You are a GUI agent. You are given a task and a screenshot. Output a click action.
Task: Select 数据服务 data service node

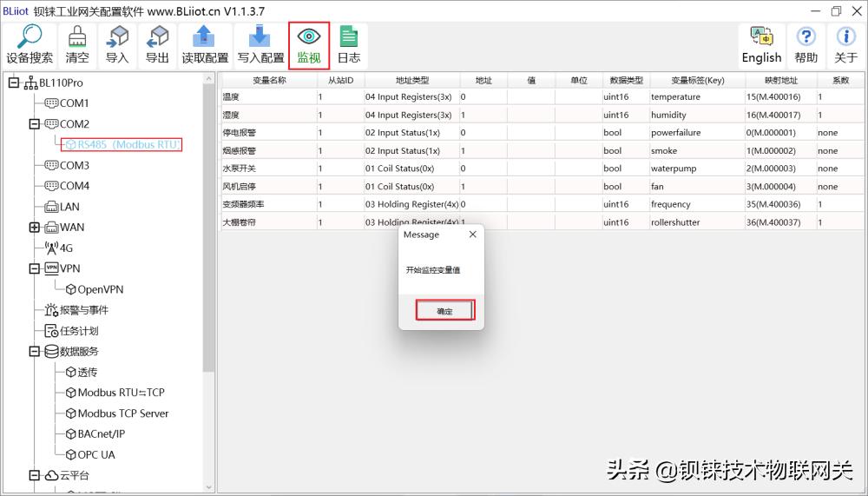tap(71, 351)
